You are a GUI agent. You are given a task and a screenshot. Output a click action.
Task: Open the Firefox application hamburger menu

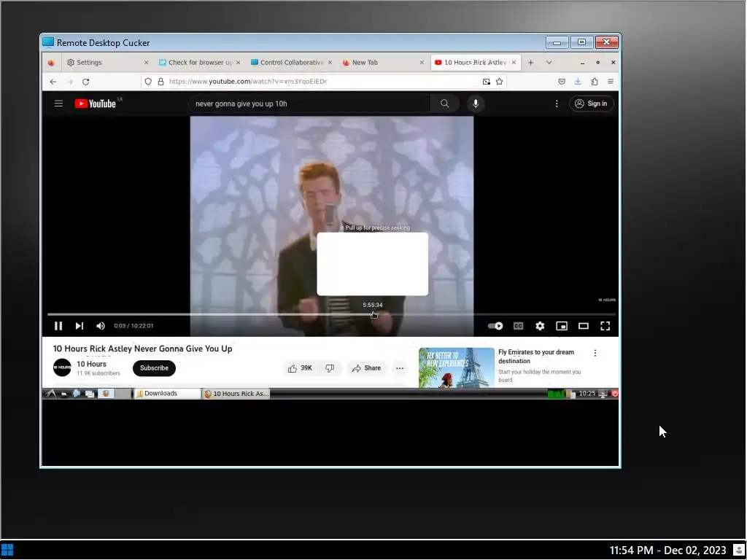pos(611,82)
